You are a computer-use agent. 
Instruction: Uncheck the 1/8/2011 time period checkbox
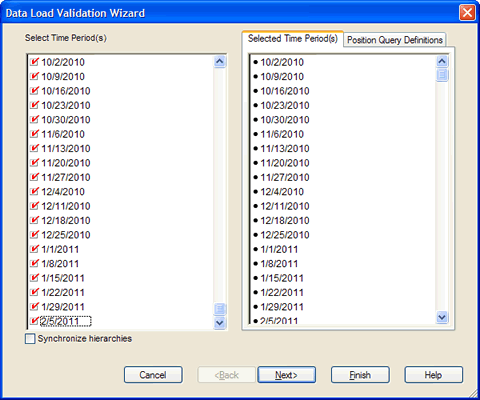pos(34,263)
